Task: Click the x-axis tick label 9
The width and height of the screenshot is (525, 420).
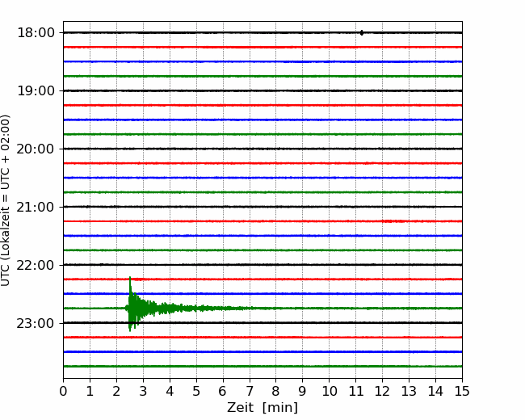Action: click(x=303, y=391)
